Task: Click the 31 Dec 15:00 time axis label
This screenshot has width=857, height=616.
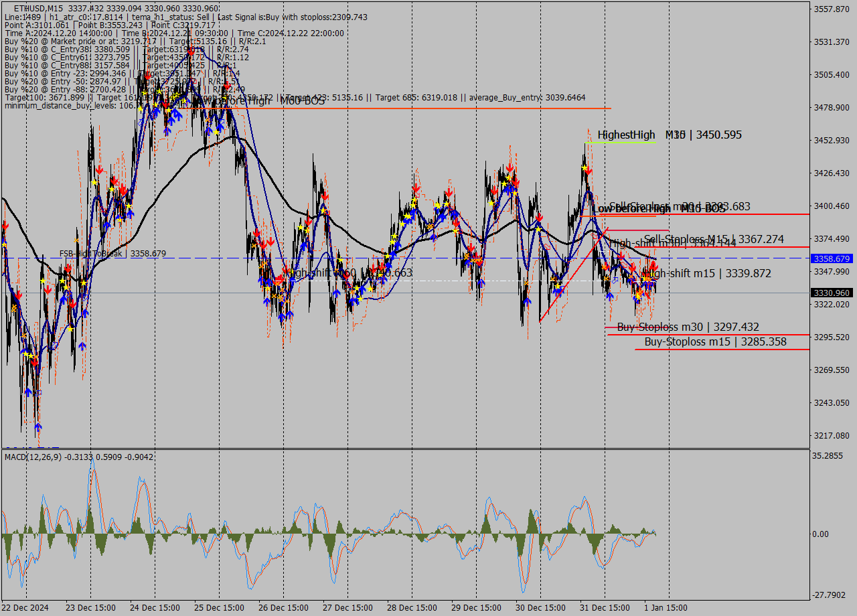Action: coord(605,608)
